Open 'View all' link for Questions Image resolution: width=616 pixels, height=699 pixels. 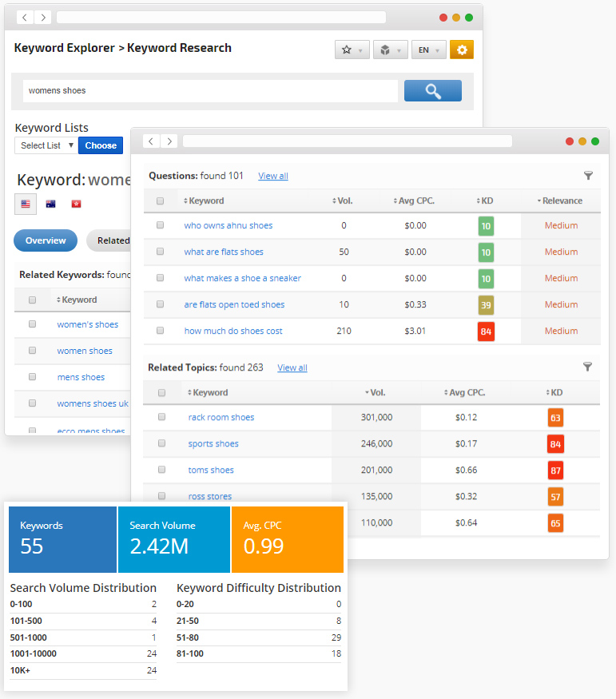point(273,176)
